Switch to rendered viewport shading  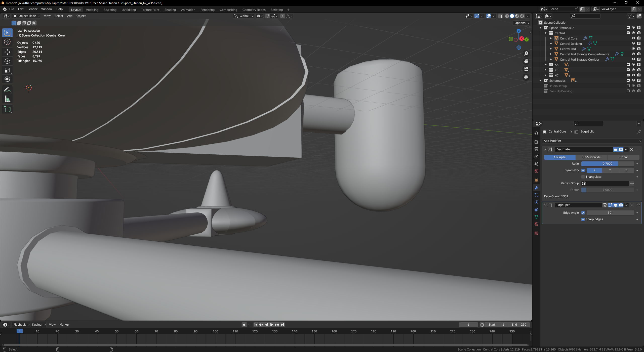click(x=522, y=16)
